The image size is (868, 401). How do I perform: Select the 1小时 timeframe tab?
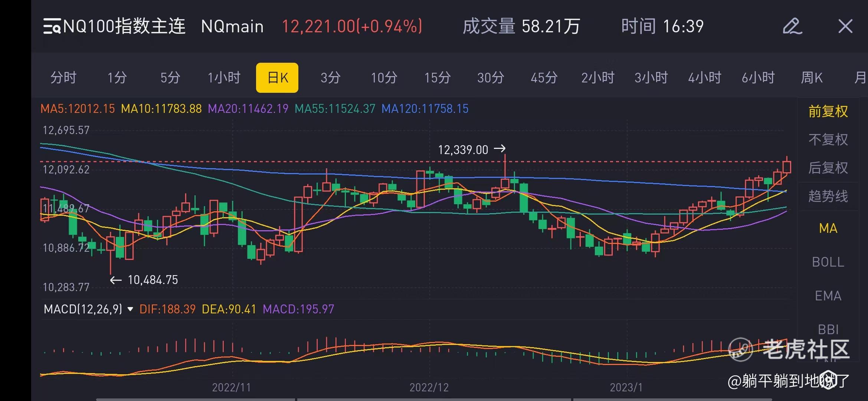tap(224, 78)
